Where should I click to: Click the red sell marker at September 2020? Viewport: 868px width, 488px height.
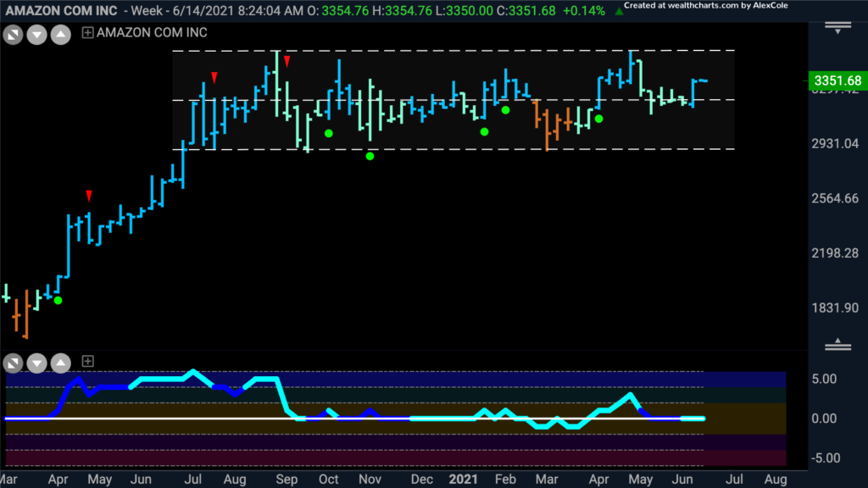pos(287,61)
